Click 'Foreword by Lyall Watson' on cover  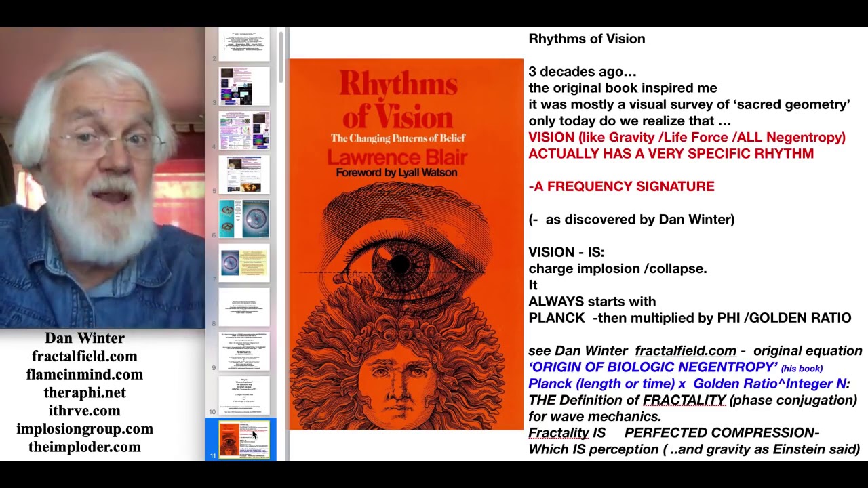coord(397,173)
